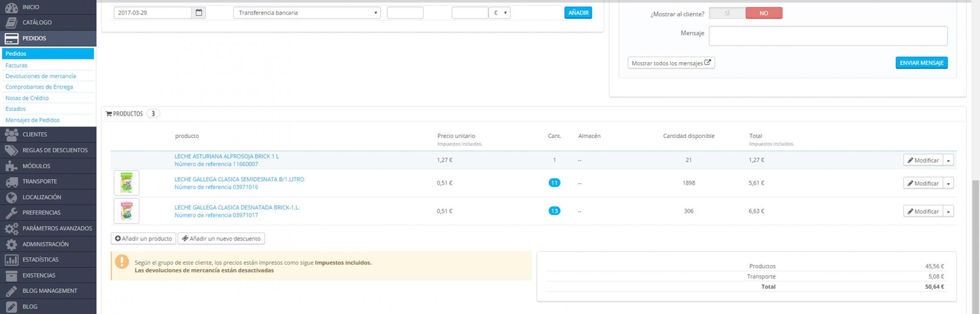Click the Mensaje text area
The image size is (980, 314).
(828, 36)
